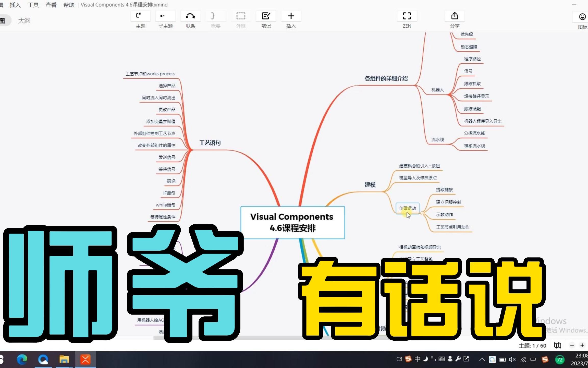
Task: Click the green 72 tray badge
Action: pyautogui.click(x=559, y=360)
